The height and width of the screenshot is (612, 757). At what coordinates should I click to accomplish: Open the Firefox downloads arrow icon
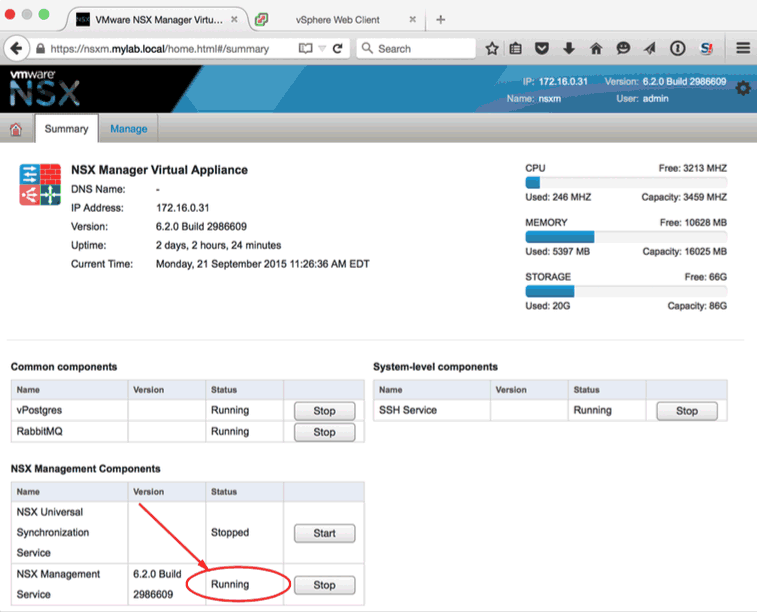[x=569, y=48]
